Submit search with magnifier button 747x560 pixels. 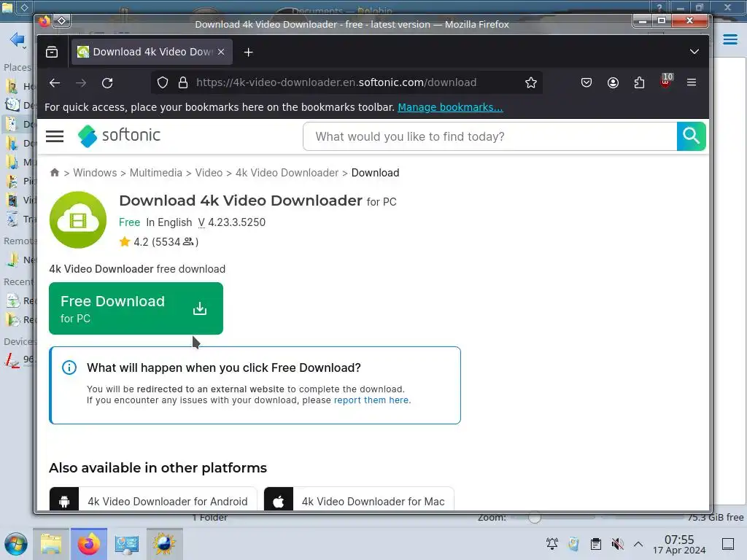(692, 136)
